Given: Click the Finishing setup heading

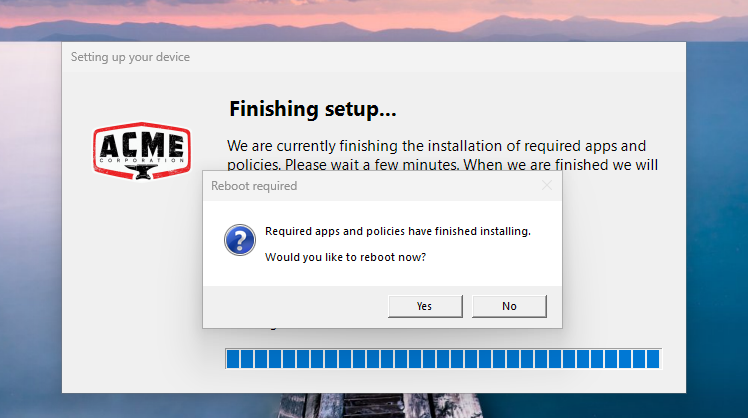Looking at the screenshot, I should [312, 109].
